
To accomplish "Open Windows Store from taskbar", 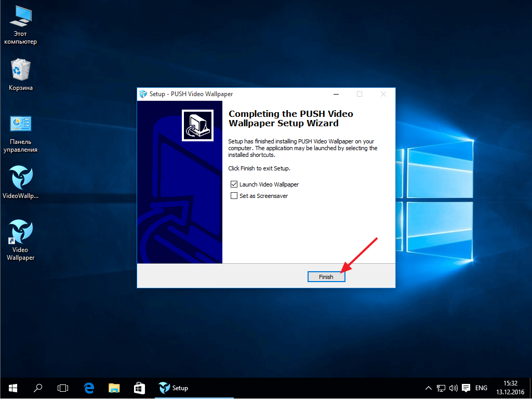I will tap(139, 388).
